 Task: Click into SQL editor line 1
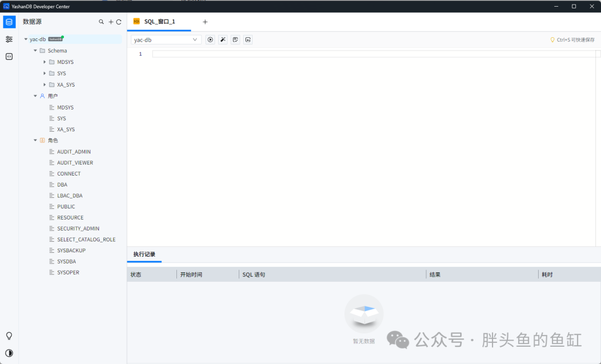click(374, 54)
